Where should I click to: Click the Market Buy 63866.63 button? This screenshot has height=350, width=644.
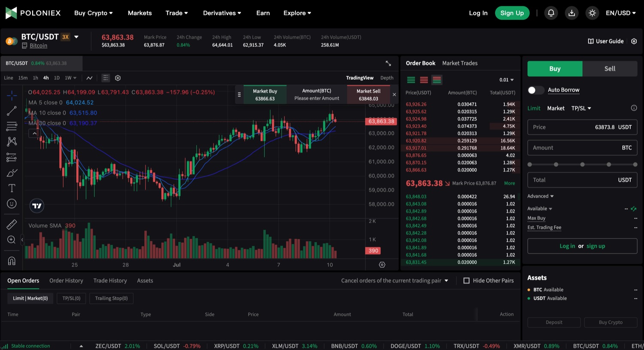pyautogui.click(x=265, y=94)
